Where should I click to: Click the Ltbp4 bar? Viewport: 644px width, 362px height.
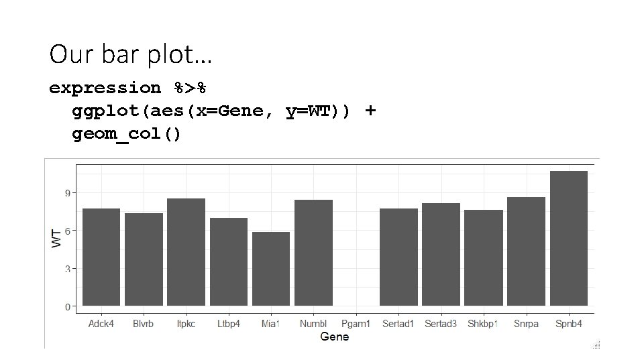[229, 261]
